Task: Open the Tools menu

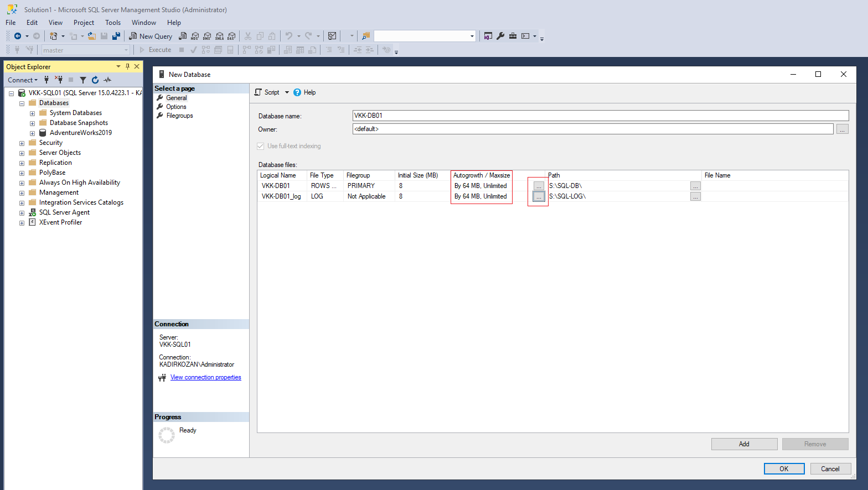Action: click(x=113, y=23)
